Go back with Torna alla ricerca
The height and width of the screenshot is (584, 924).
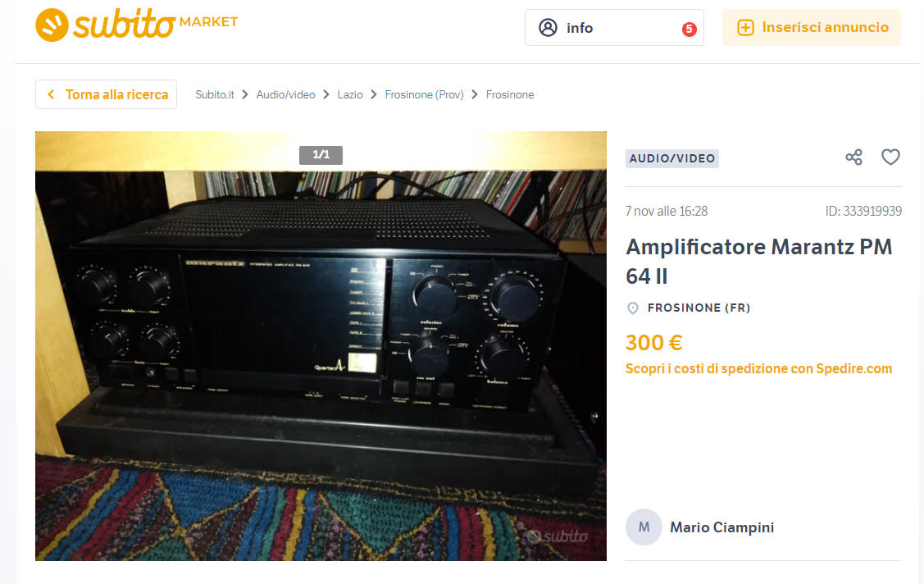pos(106,94)
